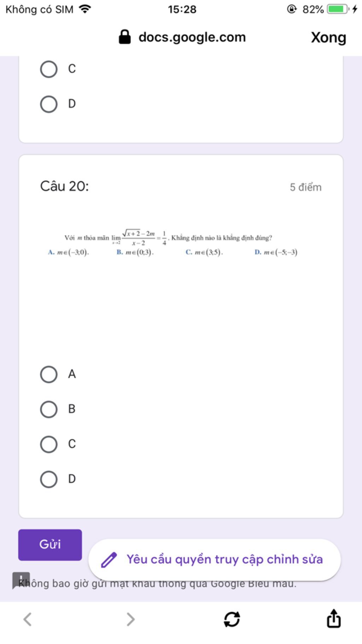Screen dimensions: 362x644
Task: Reload the page with refresh icon
Action: pyautogui.click(x=232, y=619)
